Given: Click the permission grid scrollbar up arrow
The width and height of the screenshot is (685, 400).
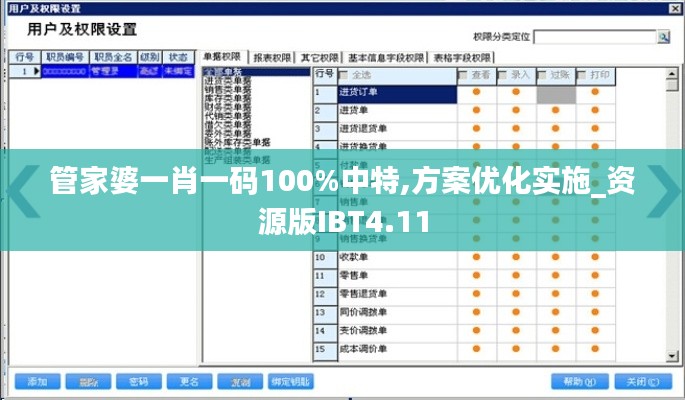Looking at the screenshot, I should pos(672,73).
